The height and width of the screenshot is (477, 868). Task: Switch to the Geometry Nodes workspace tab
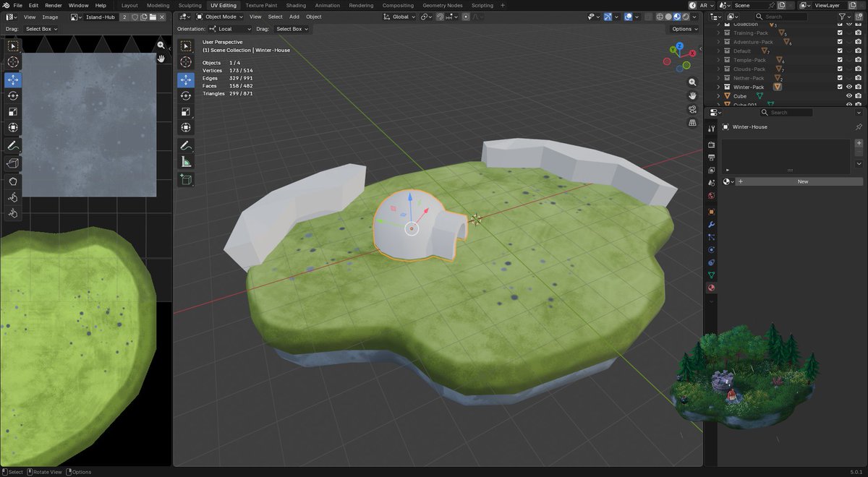coord(443,5)
